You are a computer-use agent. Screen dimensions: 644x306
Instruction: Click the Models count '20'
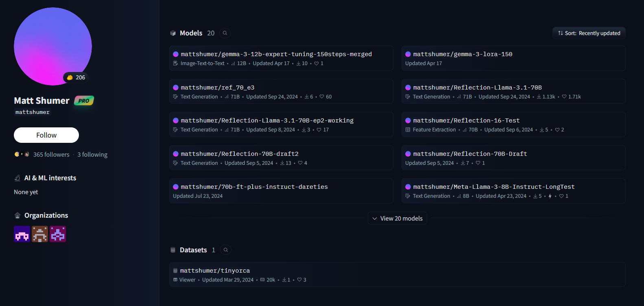point(211,33)
